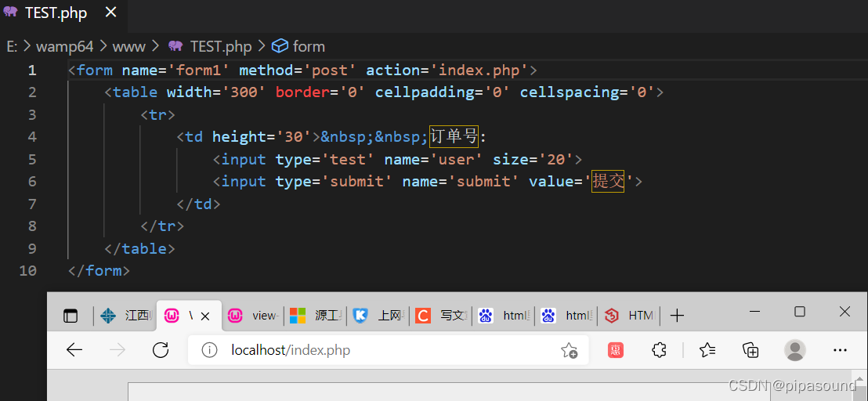View site information icon in address bar
Viewport: 868px width, 401px height.
pos(209,349)
